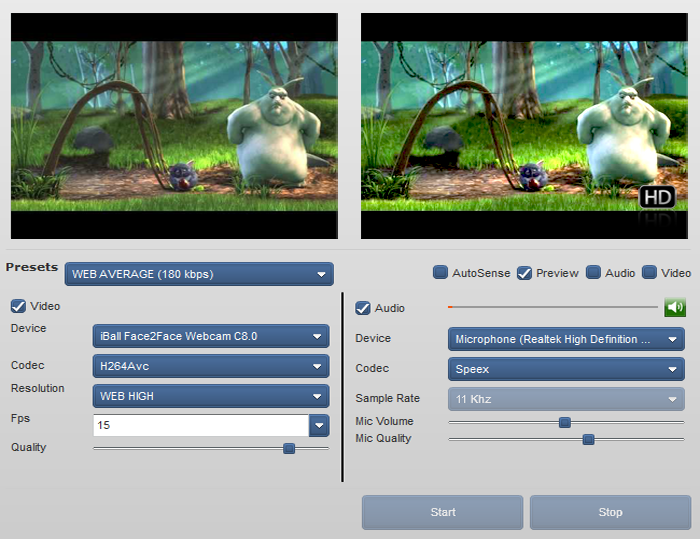Tick the top-right Video checkbox
The height and width of the screenshot is (539, 700).
[x=649, y=272]
